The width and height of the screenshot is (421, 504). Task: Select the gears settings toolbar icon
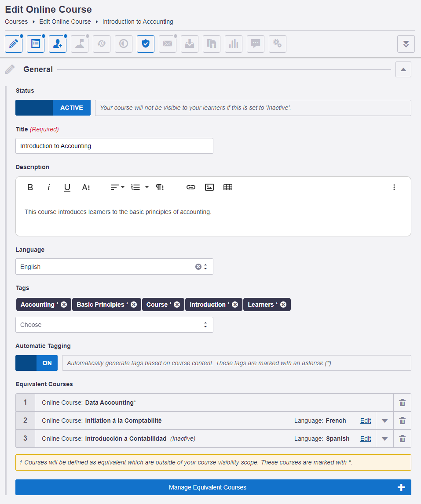(277, 44)
